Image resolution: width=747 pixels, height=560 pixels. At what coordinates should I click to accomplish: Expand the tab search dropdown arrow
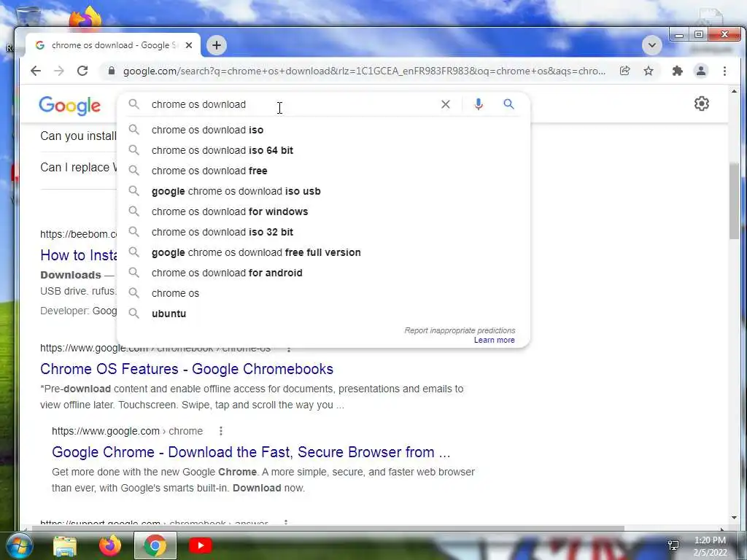pos(651,45)
